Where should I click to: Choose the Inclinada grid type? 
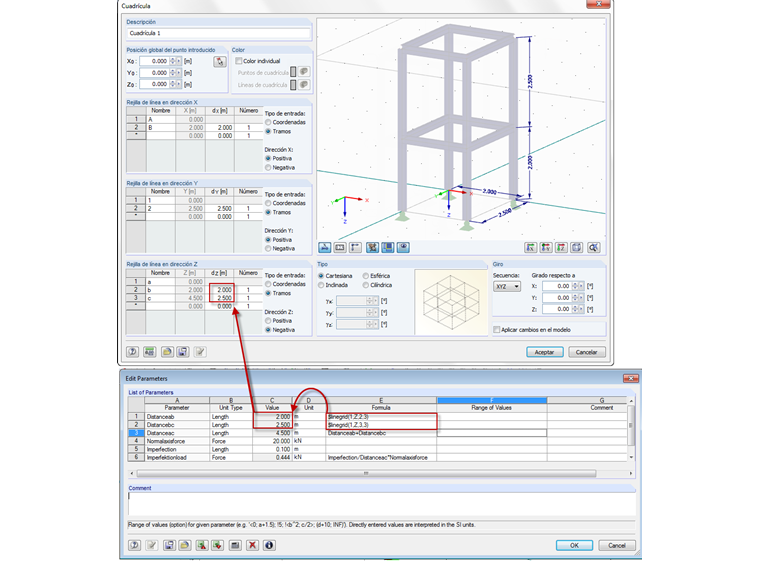pos(321,285)
